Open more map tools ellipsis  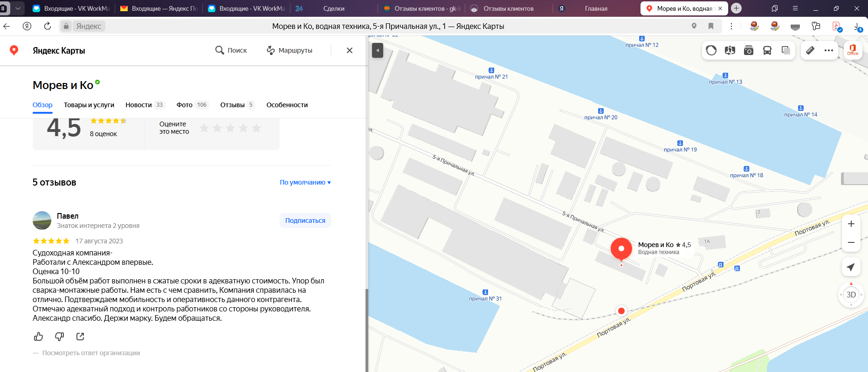point(829,50)
